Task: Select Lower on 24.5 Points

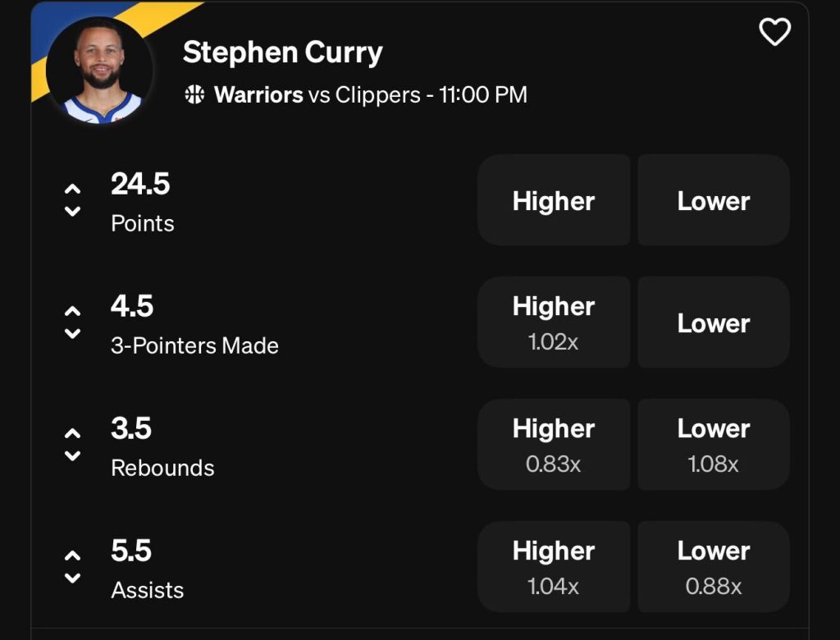Action: 713,200
